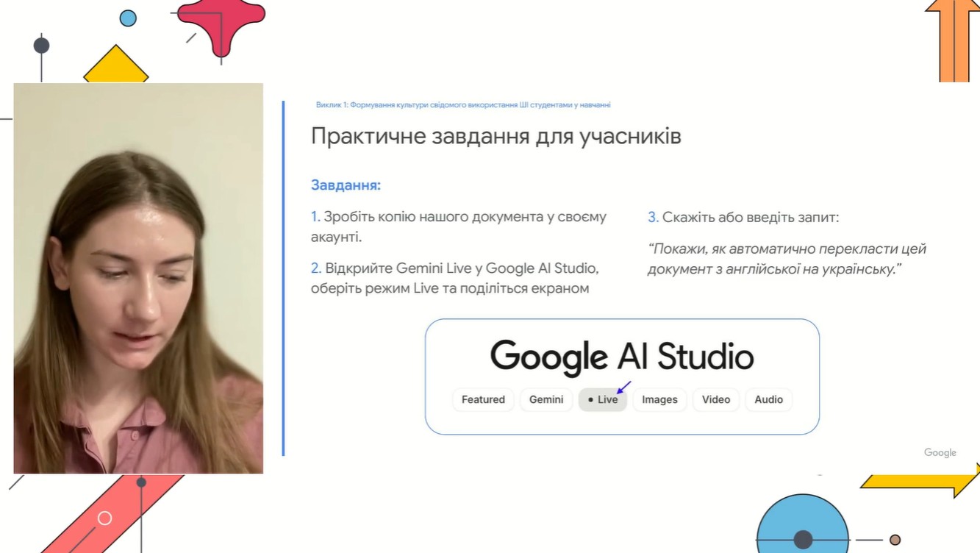Viewport: 980px width, 553px height.
Task: Click the presenter's webcam video
Action: tap(138, 278)
